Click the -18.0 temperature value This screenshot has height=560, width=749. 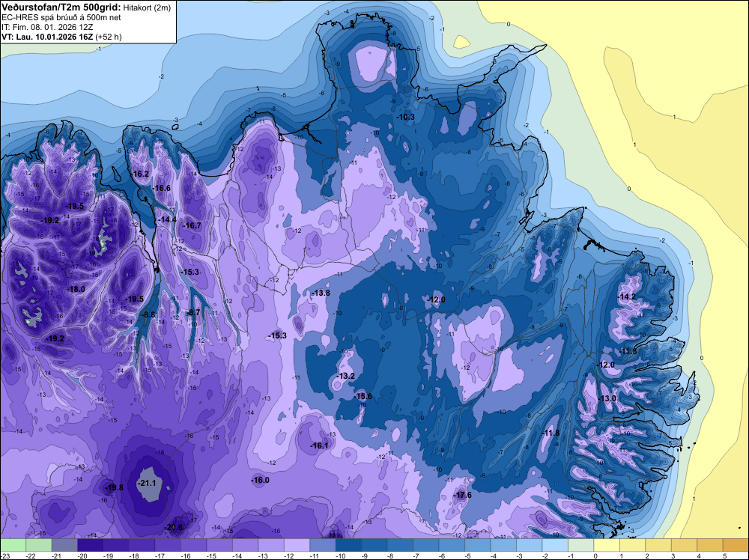(x=76, y=289)
